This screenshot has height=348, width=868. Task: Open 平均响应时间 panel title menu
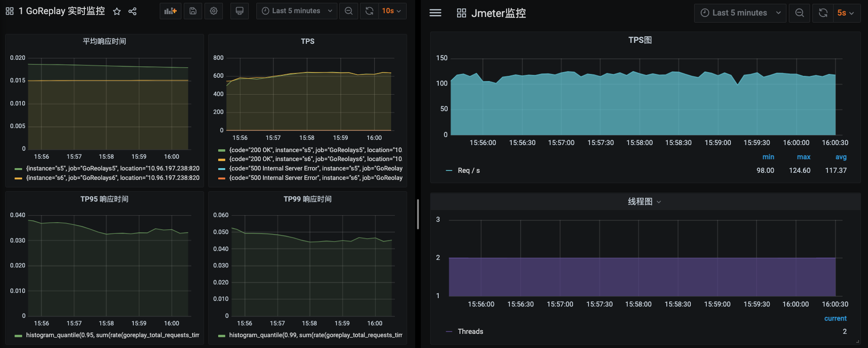pyautogui.click(x=105, y=41)
